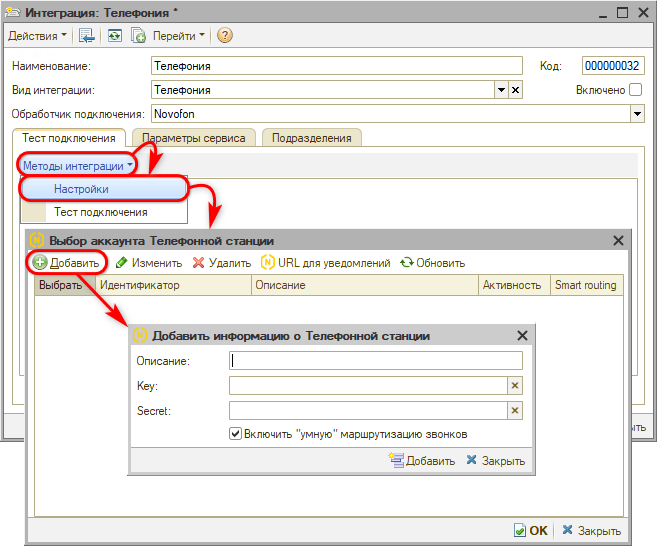The image size is (657, 546).
Task: Select Тест подключения menu item
Action: pyautogui.click(x=100, y=212)
